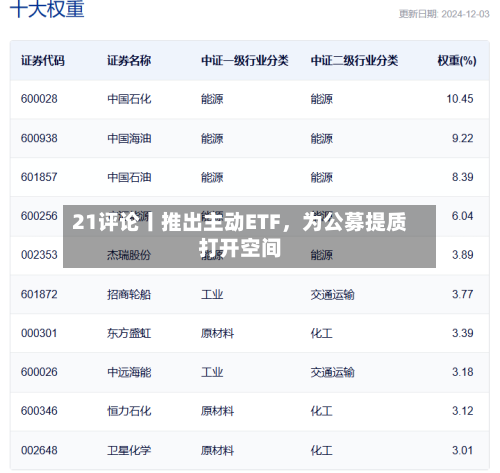Select stock code 000301
This screenshot has height=473, width=500.
(x=39, y=333)
